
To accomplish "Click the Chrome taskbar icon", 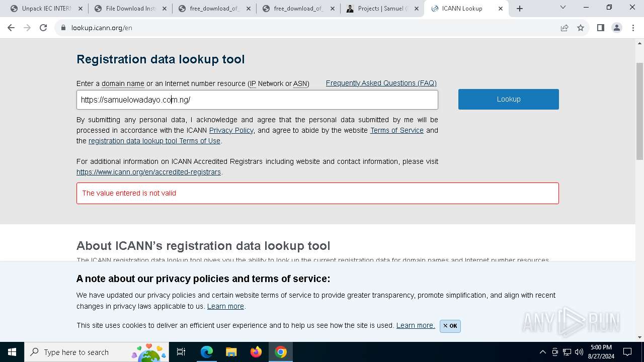I will point(281,352).
